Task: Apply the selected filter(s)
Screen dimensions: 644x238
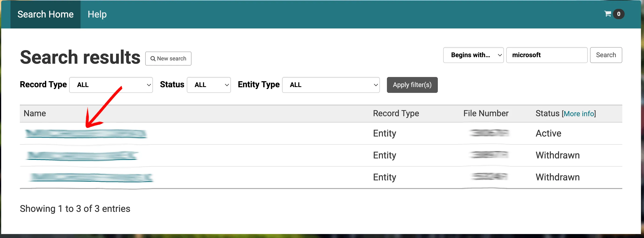Action: pos(412,85)
